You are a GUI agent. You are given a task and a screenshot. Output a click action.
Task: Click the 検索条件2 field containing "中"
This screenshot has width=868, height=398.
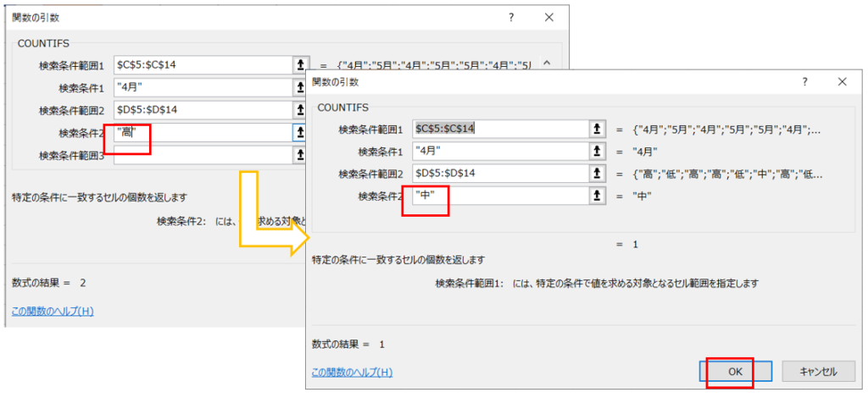tap(500, 196)
